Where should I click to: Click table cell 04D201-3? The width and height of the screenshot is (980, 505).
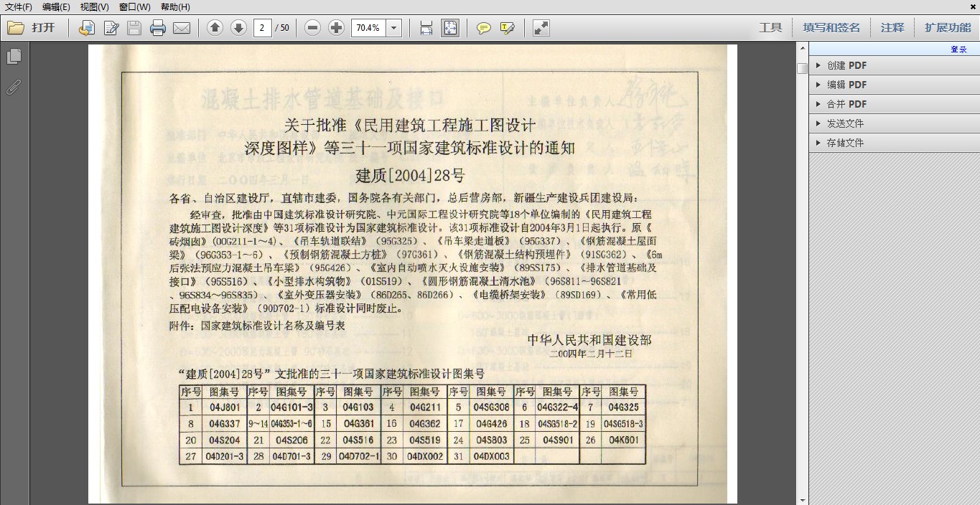[224, 456]
